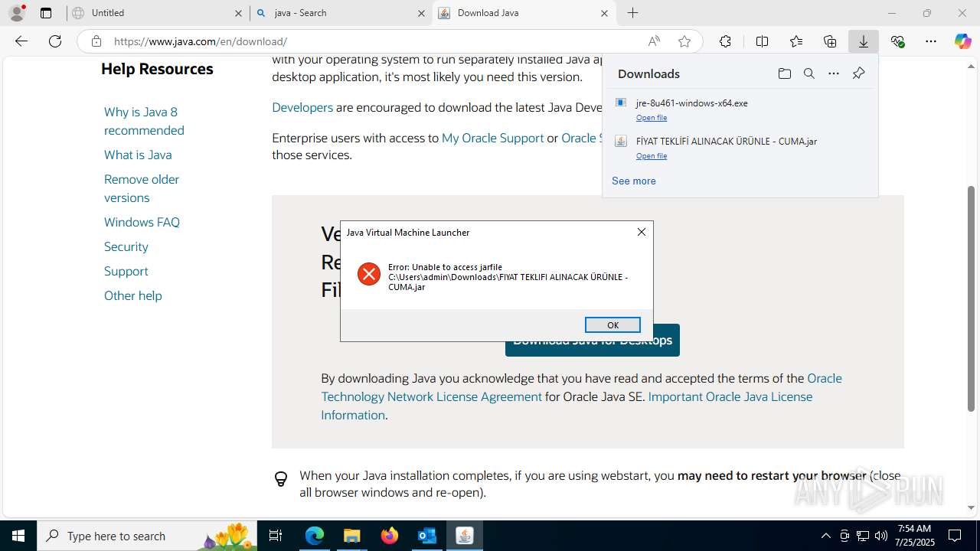Toggle split screen view
This screenshot has width=980, height=551.
762,41
